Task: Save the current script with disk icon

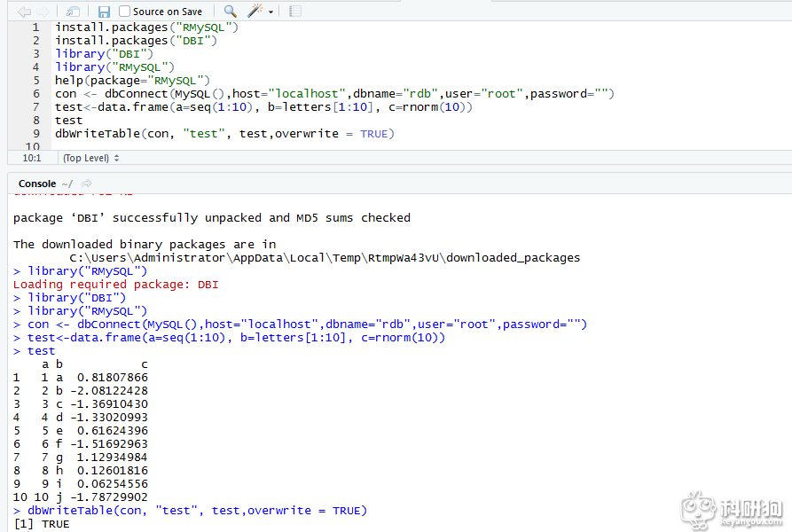Action: pyautogui.click(x=104, y=12)
